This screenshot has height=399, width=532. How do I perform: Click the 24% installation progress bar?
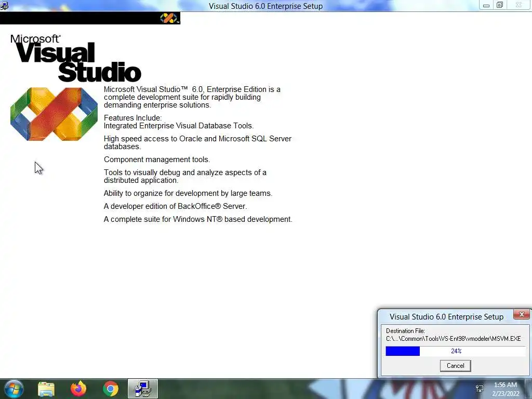point(456,351)
